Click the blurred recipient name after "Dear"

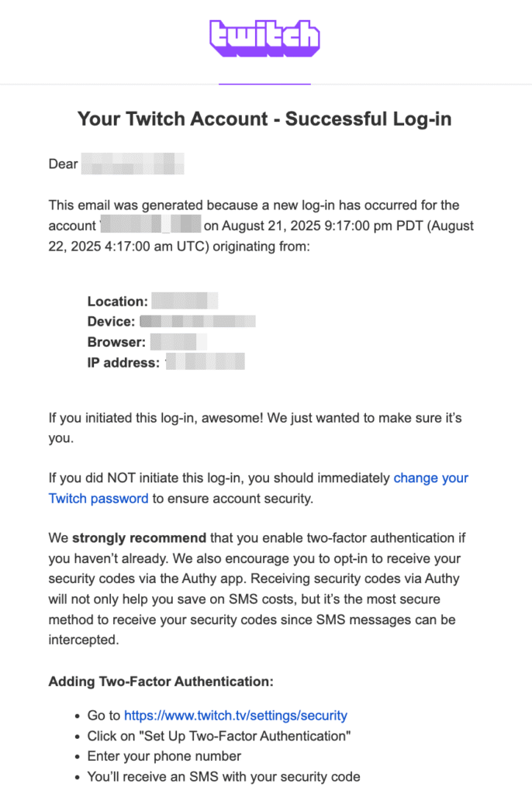(x=133, y=164)
